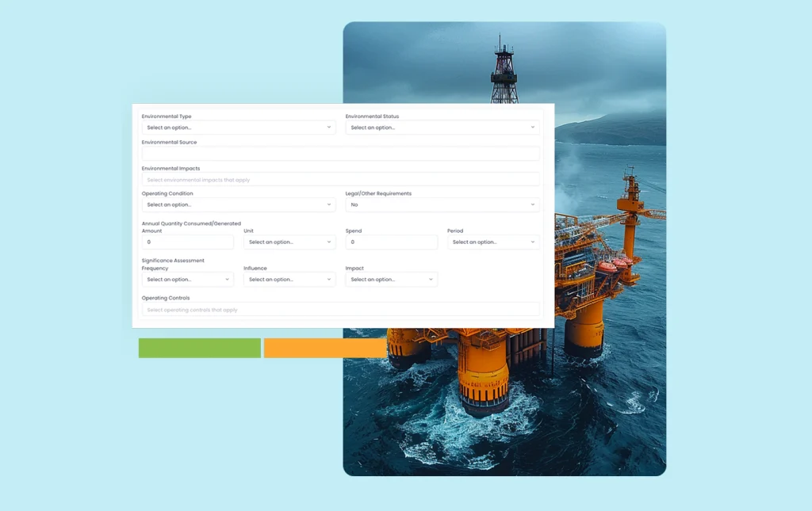Click the Amount input field
The width and height of the screenshot is (812, 511).
187,242
